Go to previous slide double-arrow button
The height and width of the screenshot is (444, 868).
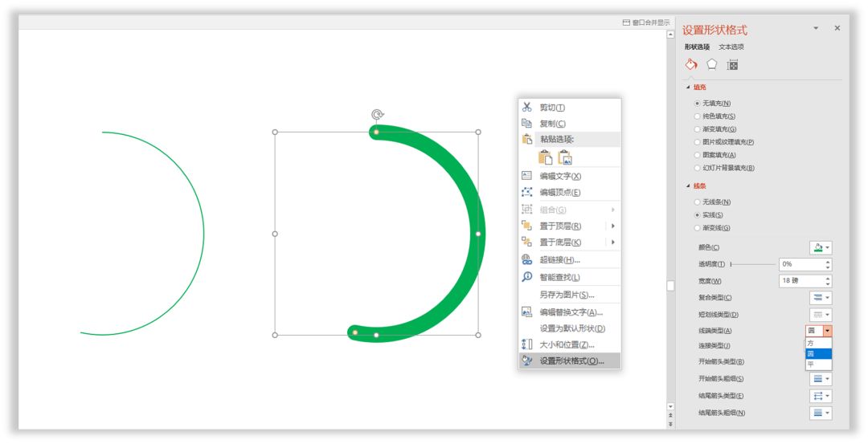click(x=670, y=415)
